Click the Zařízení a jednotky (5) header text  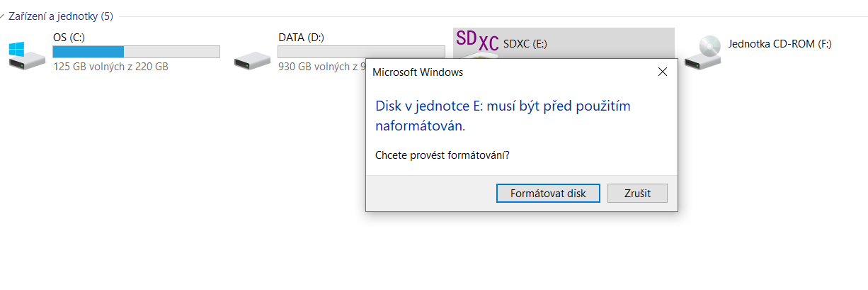pos(60,15)
